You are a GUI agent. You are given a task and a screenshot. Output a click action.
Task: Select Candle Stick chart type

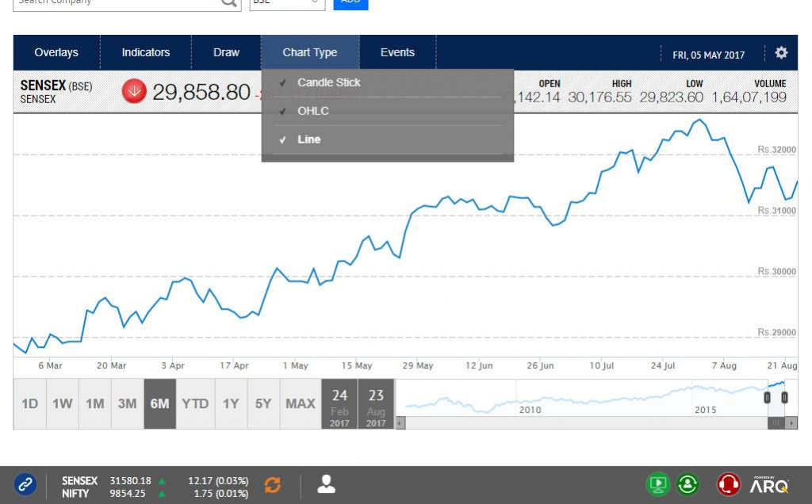click(x=328, y=82)
